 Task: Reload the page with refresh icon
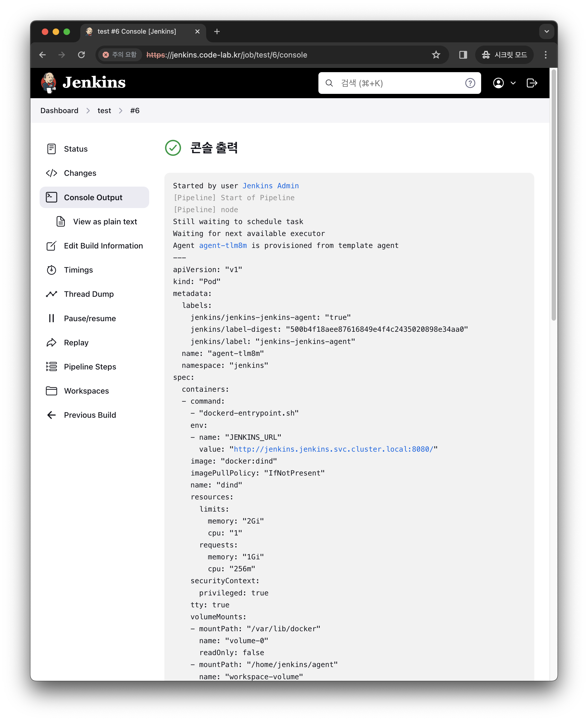pos(81,55)
